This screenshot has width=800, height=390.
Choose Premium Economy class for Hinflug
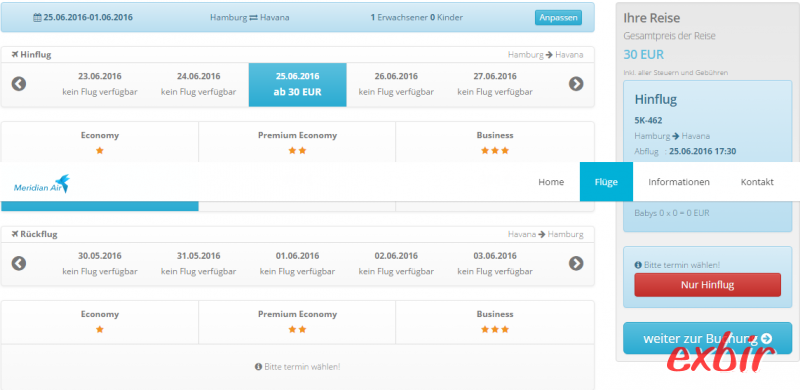(297, 142)
